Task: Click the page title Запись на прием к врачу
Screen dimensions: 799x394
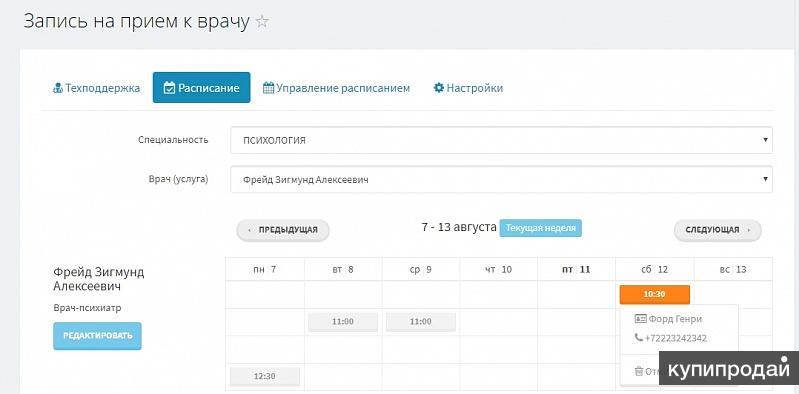Action: 137,22
